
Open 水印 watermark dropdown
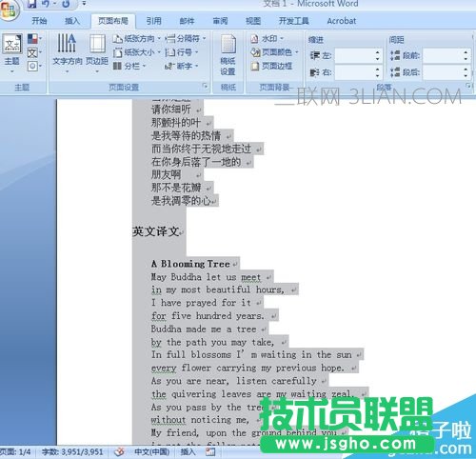pyautogui.click(x=268, y=39)
